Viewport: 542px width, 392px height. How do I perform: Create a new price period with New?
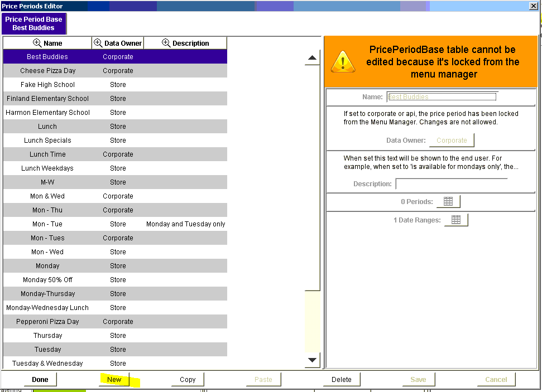click(x=114, y=380)
